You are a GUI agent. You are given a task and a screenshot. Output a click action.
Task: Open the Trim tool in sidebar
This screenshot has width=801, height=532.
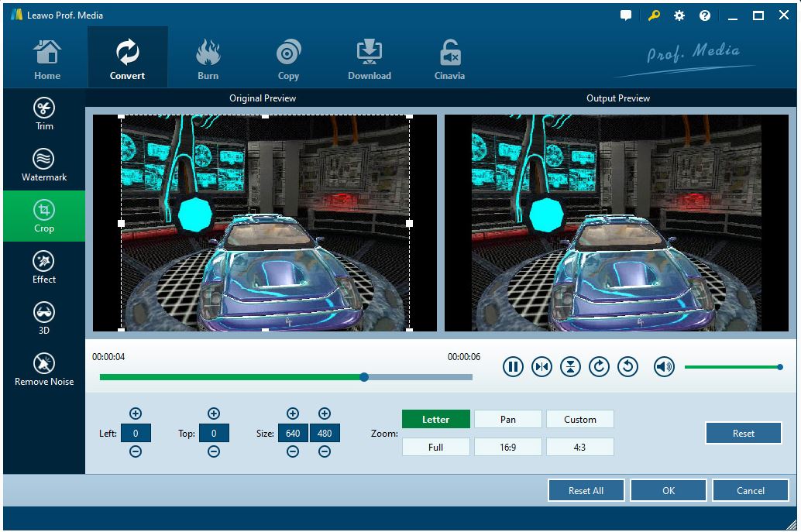(44, 115)
